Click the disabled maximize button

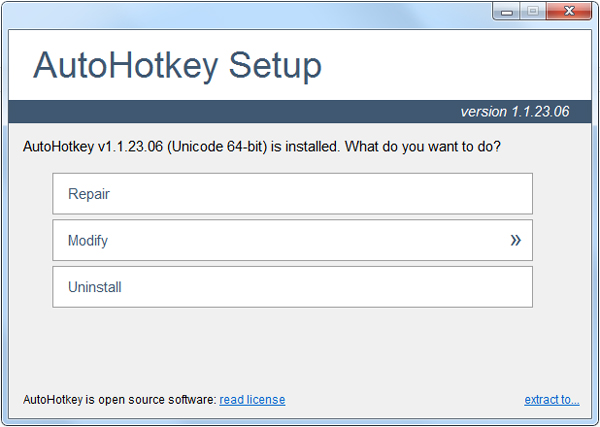[533, 11]
